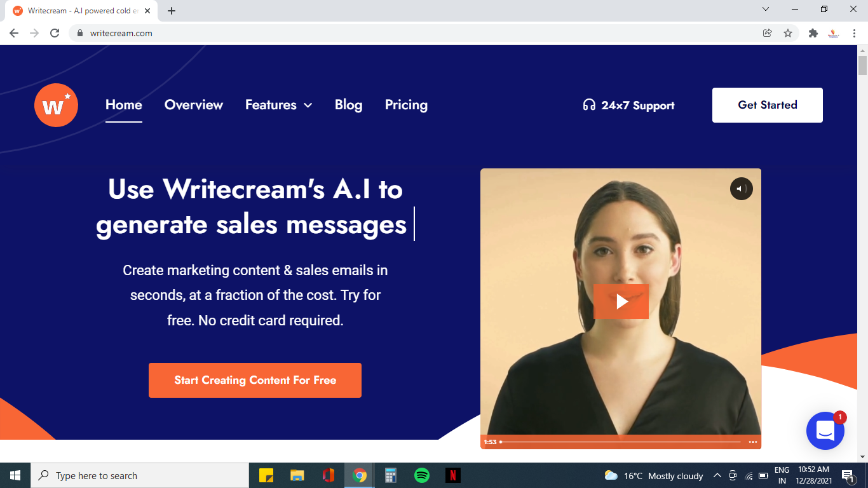Open a new browser tab
Image resolution: width=868 pixels, height=488 pixels.
coord(172,11)
